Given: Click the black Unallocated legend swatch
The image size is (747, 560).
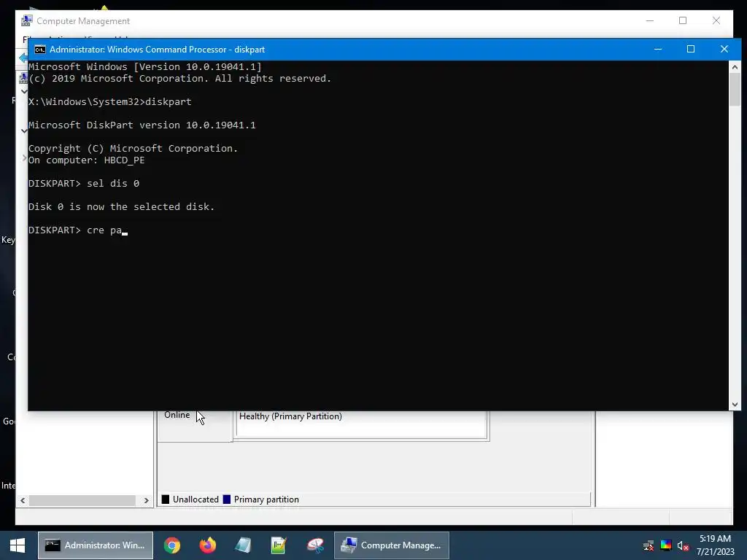Looking at the screenshot, I should [166, 499].
